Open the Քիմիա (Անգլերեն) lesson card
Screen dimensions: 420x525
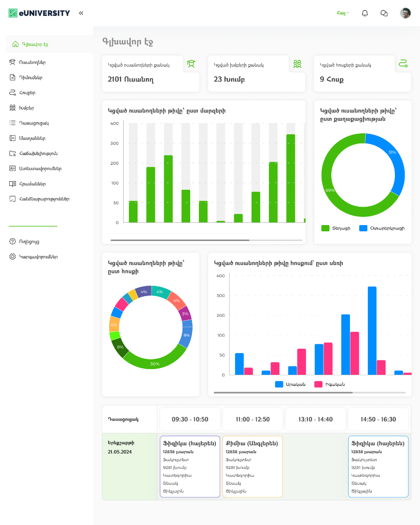point(252,466)
